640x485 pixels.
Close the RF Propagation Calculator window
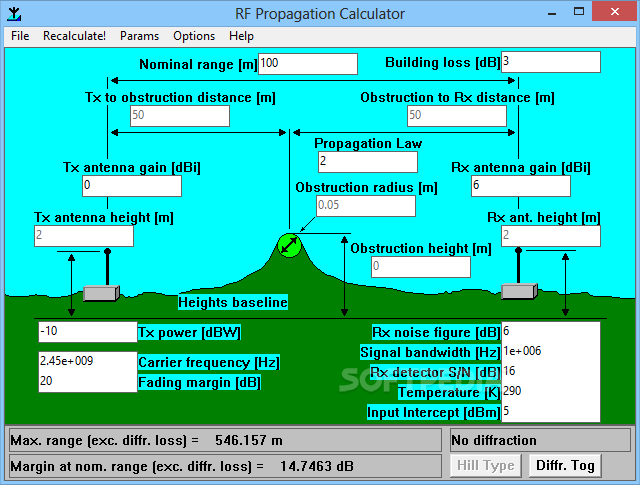click(615, 12)
